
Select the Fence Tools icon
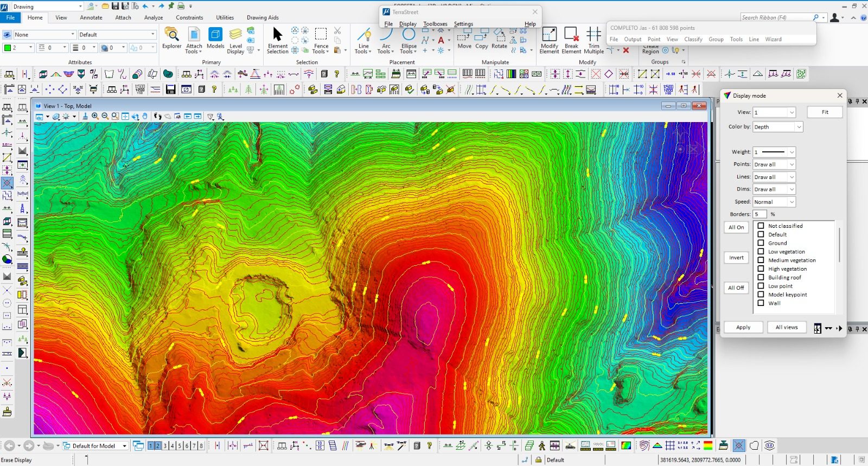(321, 41)
